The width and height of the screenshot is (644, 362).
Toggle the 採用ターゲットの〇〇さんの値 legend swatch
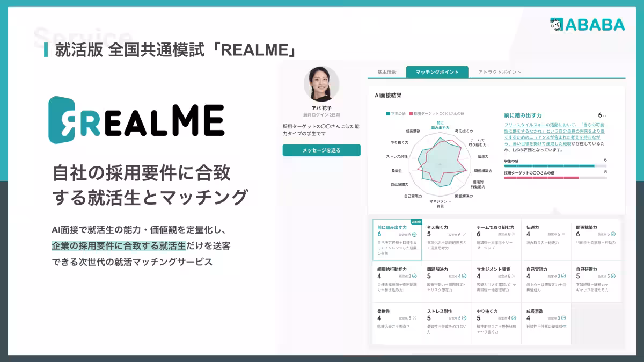[411, 113]
